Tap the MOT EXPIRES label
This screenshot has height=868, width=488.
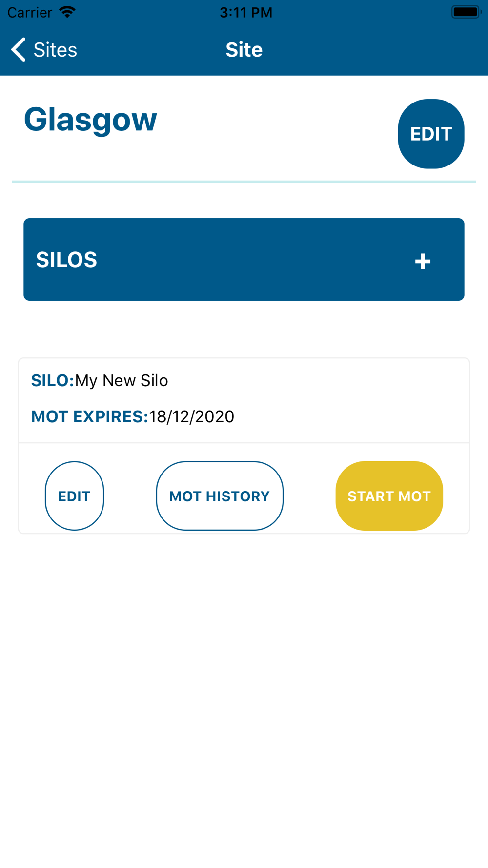click(x=90, y=416)
